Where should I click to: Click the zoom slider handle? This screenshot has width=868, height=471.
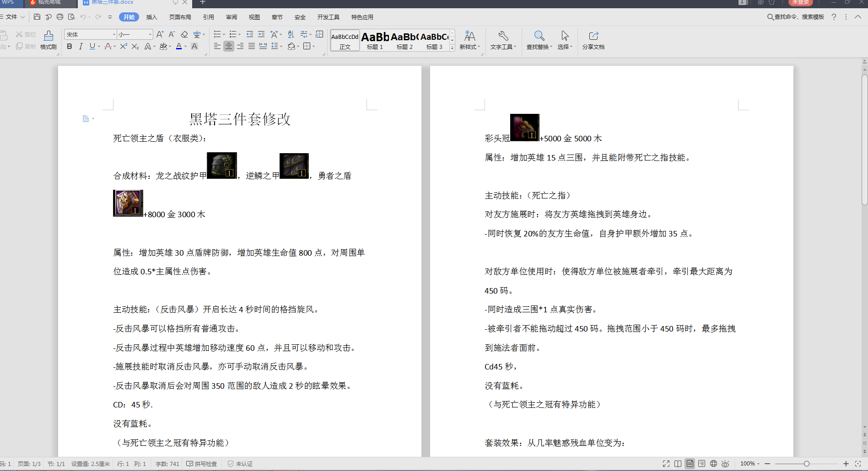pos(807,464)
